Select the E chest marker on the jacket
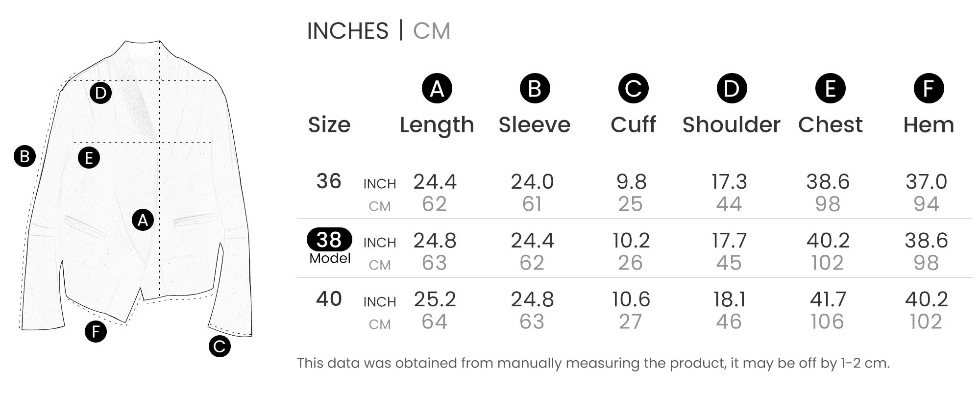Screen dimensions: 980x395 (x=89, y=158)
